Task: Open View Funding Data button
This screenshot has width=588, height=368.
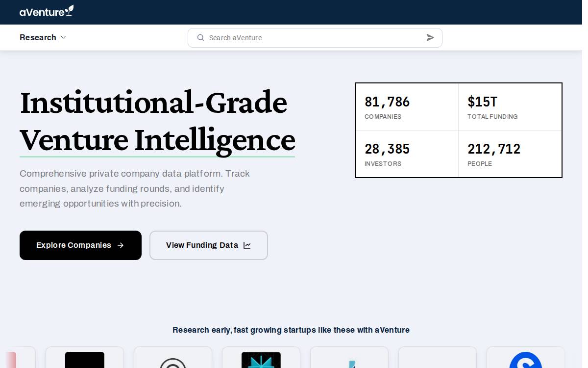Action: click(209, 245)
